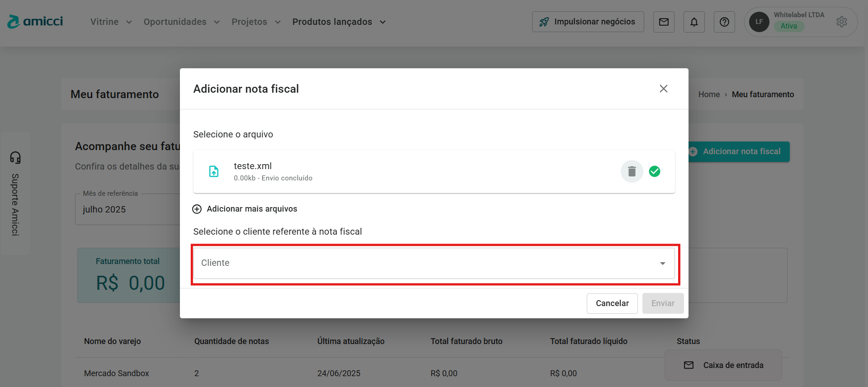Open notifications bell icon
This screenshot has height=387, width=868.
point(694,22)
